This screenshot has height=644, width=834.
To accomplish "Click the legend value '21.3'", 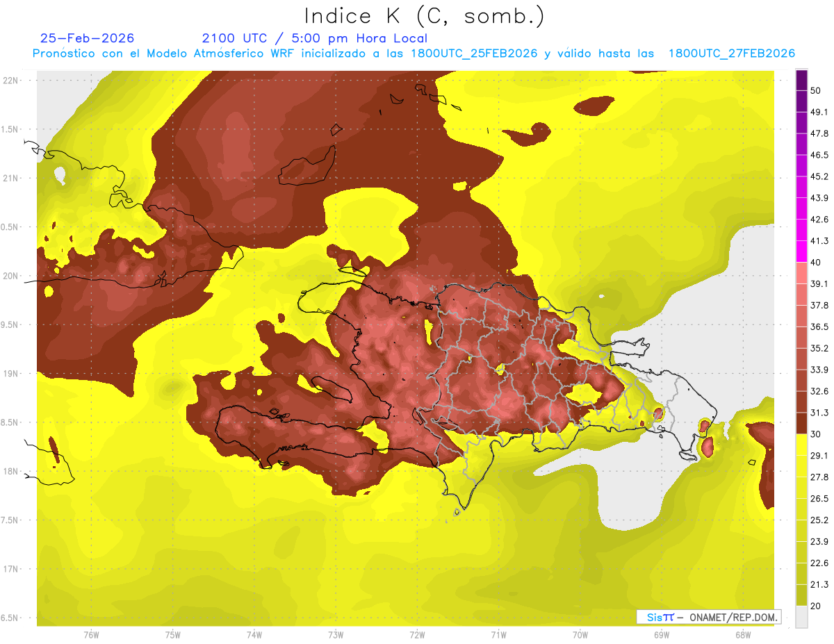I will pyautogui.click(x=819, y=585).
